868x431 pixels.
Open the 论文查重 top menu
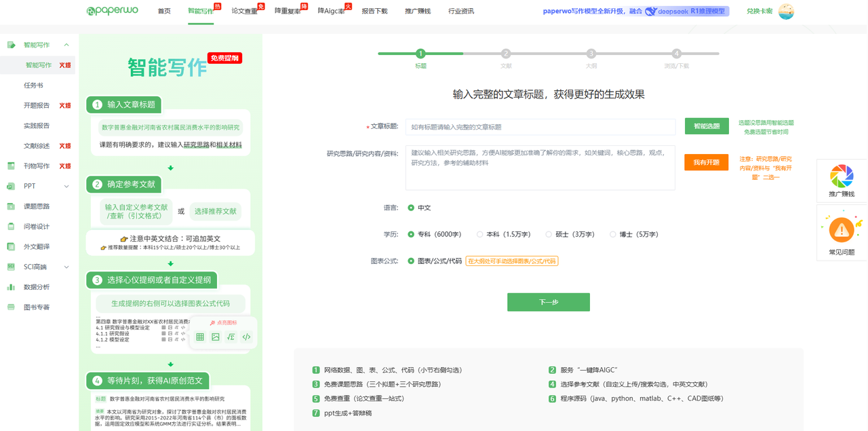[x=244, y=12]
